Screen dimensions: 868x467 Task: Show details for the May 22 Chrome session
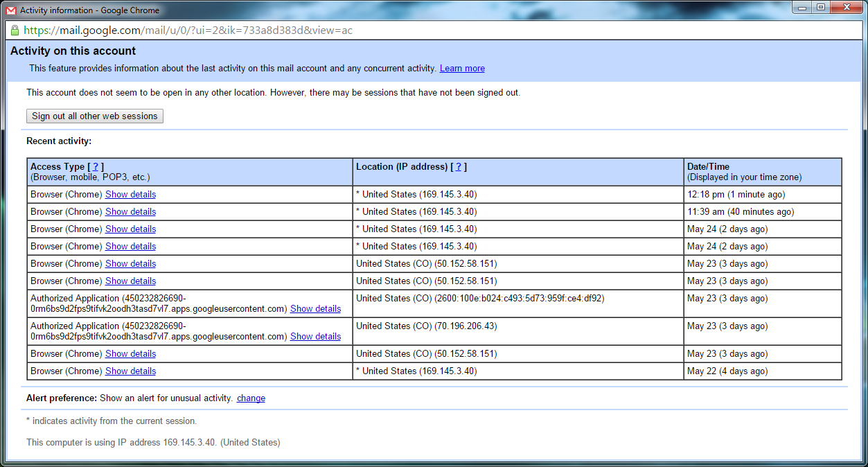point(130,371)
